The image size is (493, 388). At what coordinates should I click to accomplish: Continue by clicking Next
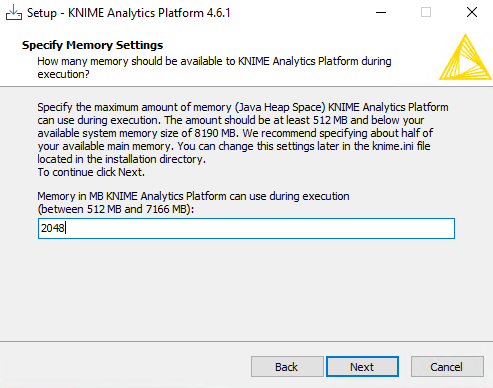point(362,367)
